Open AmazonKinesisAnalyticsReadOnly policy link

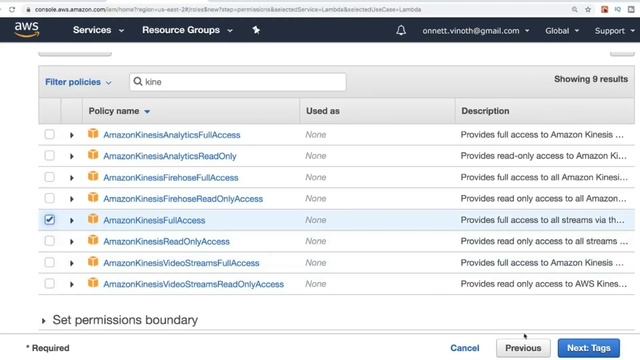tap(170, 156)
